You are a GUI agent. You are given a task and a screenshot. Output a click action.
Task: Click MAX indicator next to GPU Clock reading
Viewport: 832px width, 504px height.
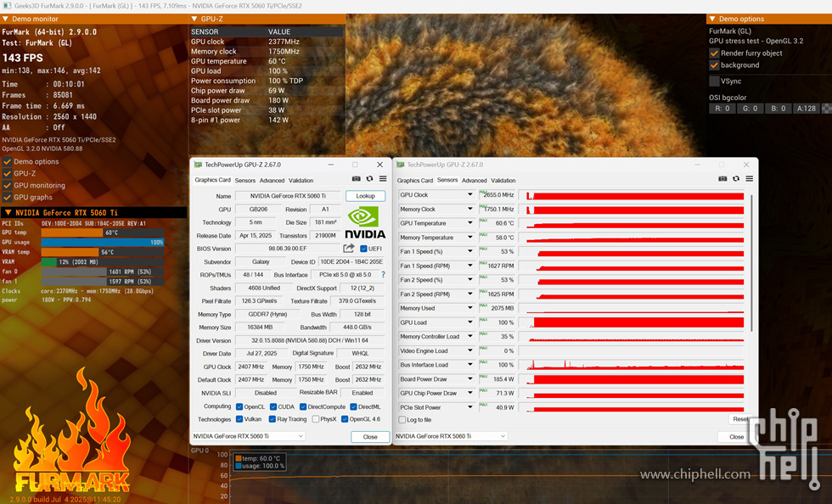point(483,192)
